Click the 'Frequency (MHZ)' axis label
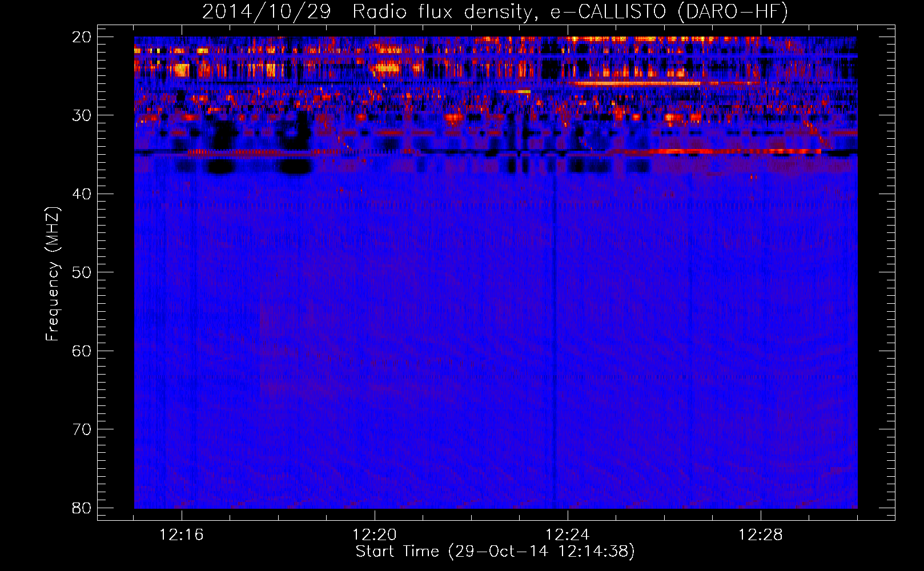Viewport: 924px width, 571px height. (x=53, y=274)
